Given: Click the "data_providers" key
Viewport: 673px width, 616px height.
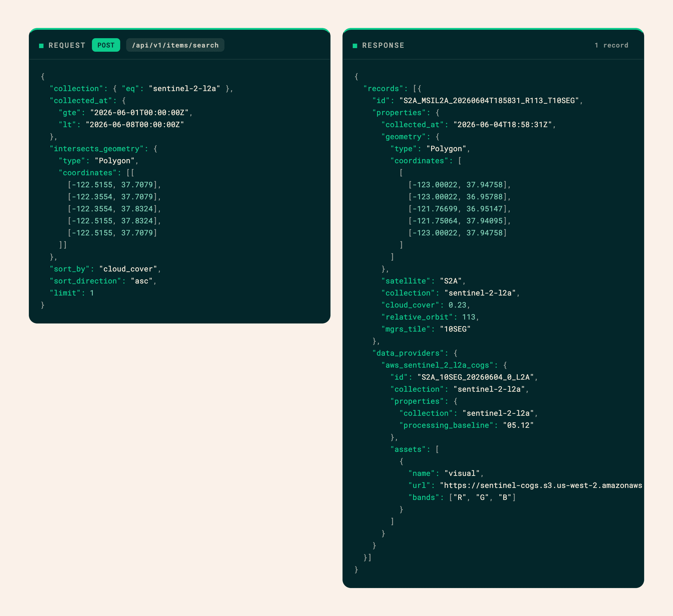Looking at the screenshot, I should (410, 353).
